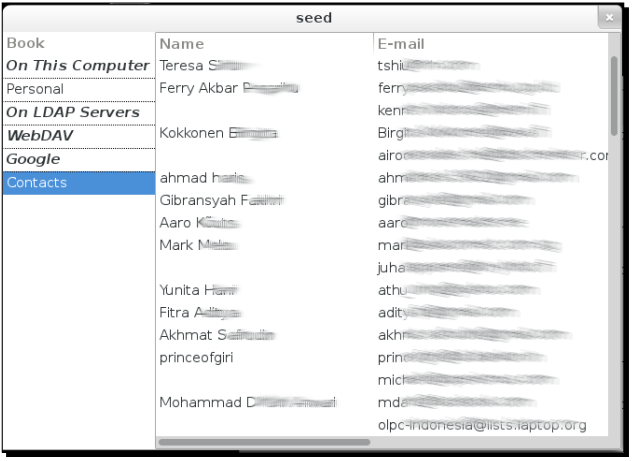
Task: Select the olpc-indonesia mailing list entry
Action: pyautogui.click(x=481, y=425)
